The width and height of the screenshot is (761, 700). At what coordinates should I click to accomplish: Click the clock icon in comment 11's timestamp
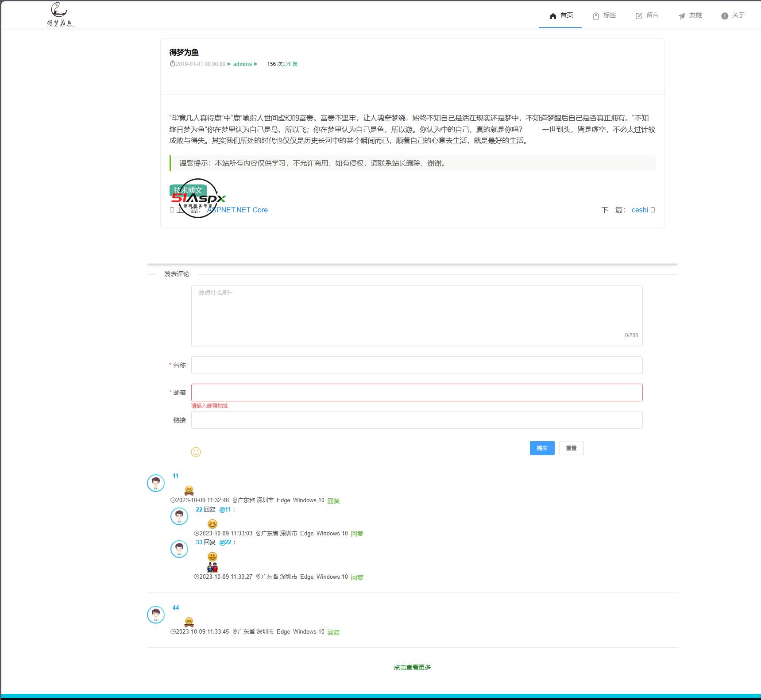coord(173,500)
